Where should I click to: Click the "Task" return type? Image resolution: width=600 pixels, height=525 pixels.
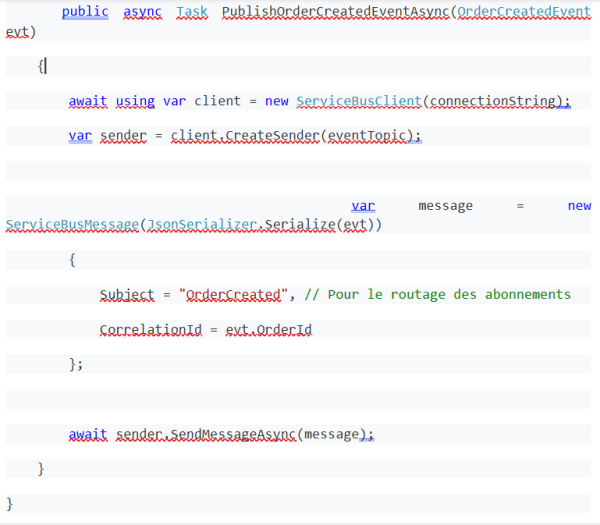tap(193, 12)
